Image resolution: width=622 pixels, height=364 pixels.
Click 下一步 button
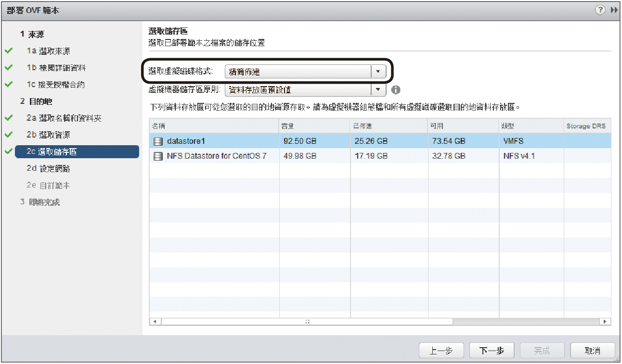pos(492,351)
